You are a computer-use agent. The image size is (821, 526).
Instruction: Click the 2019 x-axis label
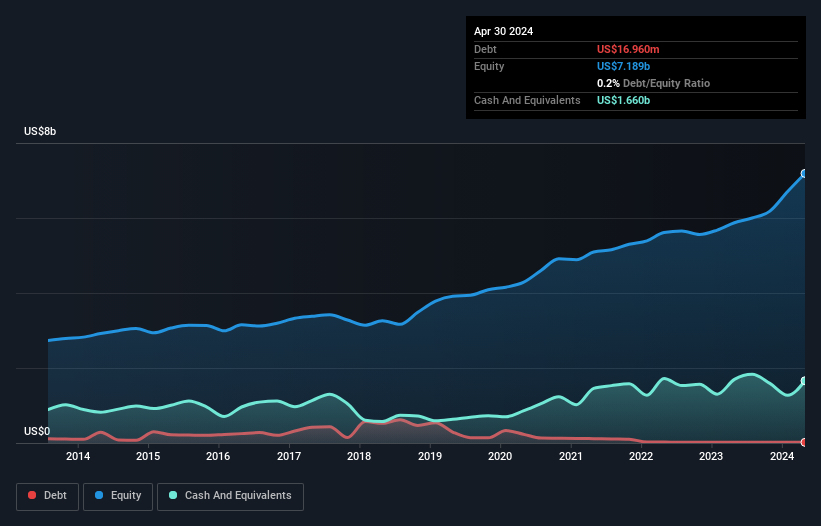(429, 456)
